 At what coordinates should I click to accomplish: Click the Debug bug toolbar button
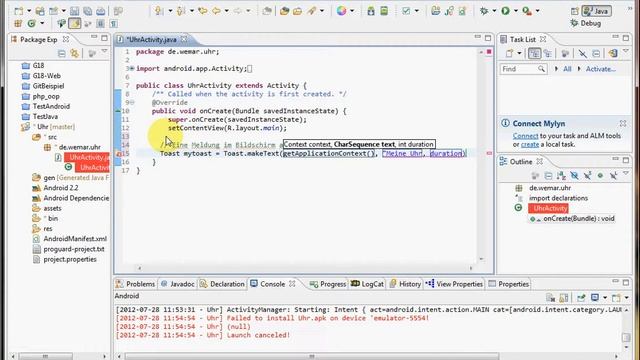pyautogui.click(x=484, y=11)
